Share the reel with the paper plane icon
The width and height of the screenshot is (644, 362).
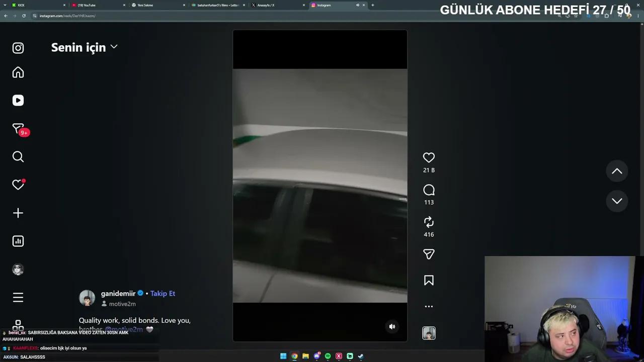pyautogui.click(x=429, y=254)
